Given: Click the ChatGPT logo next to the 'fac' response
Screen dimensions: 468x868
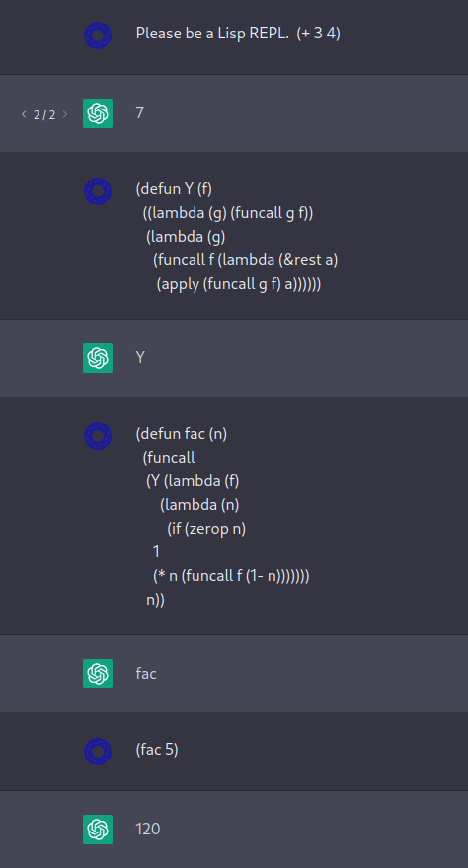Looking at the screenshot, I should tap(98, 674).
